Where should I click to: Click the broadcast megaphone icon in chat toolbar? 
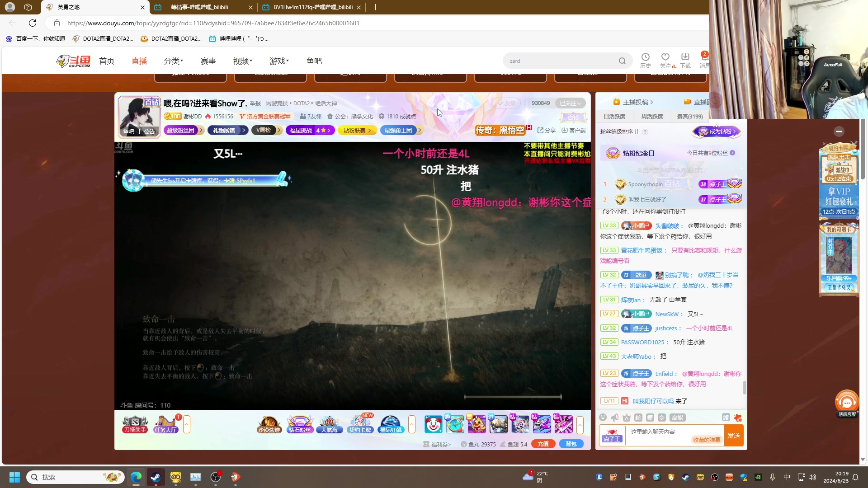pyautogui.click(x=614, y=418)
